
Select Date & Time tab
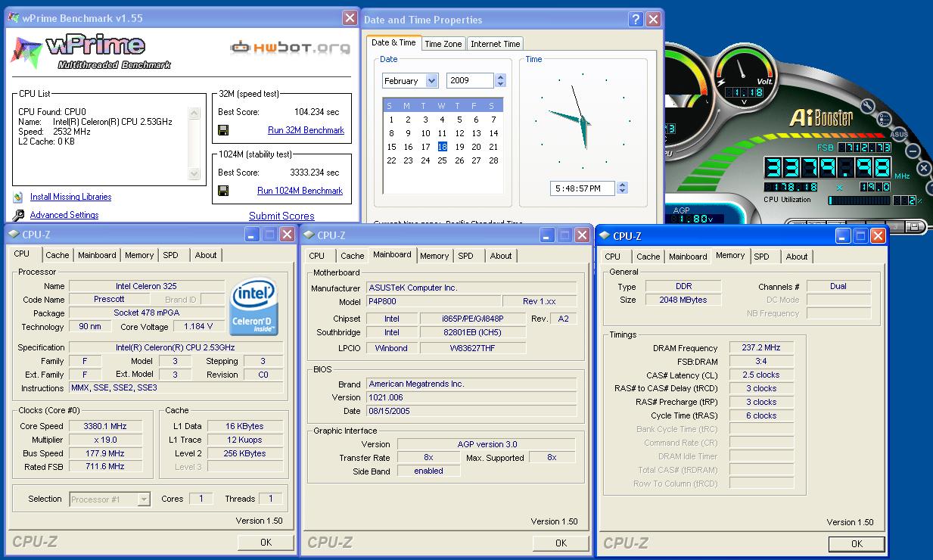click(393, 42)
